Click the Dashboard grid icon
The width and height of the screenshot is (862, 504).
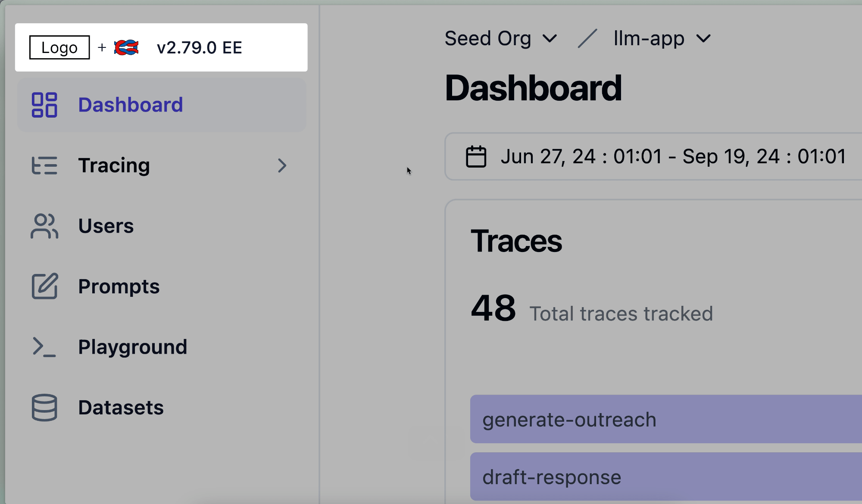[x=44, y=105]
